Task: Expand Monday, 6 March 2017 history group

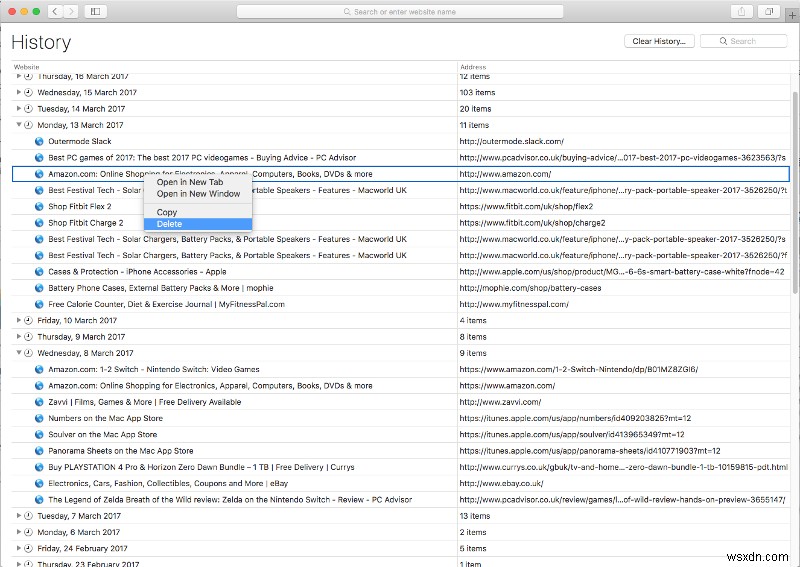Action: pyautogui.click(x=18, y=532)
